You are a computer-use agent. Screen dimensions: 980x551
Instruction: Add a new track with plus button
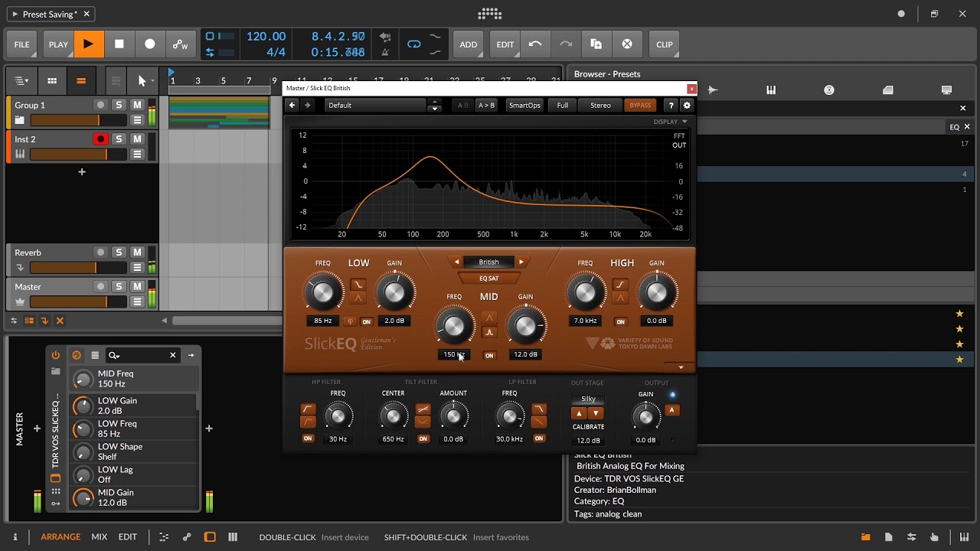point(82,172)
